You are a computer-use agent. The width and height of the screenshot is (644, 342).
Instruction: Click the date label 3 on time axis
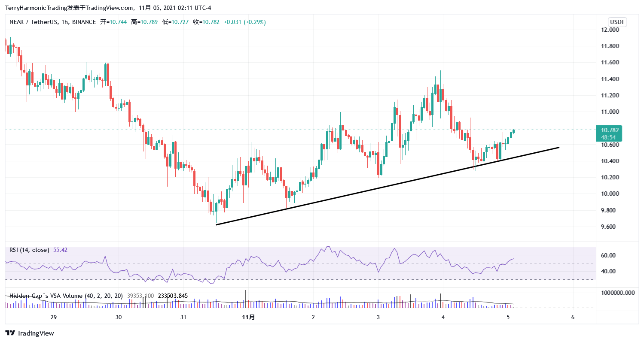378,317
